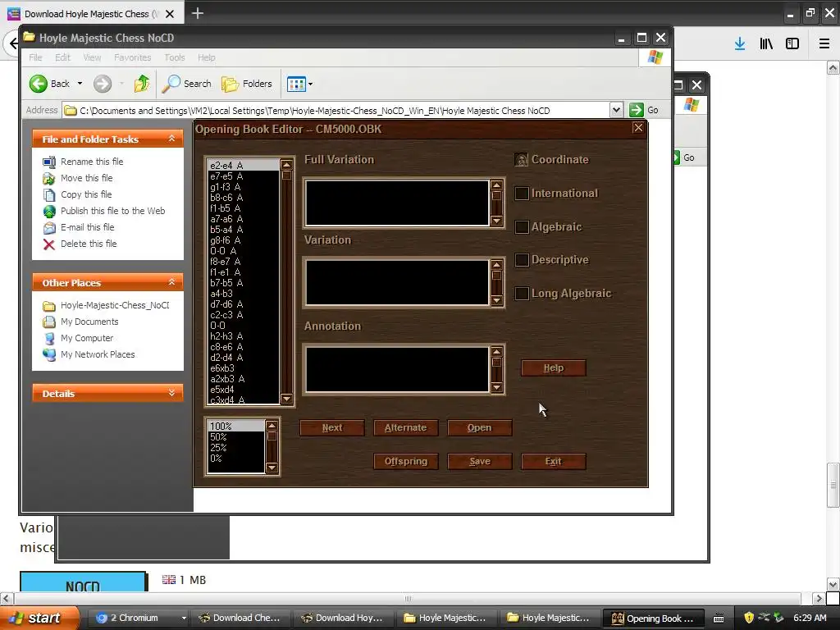Open the Favorites menu

132,57
